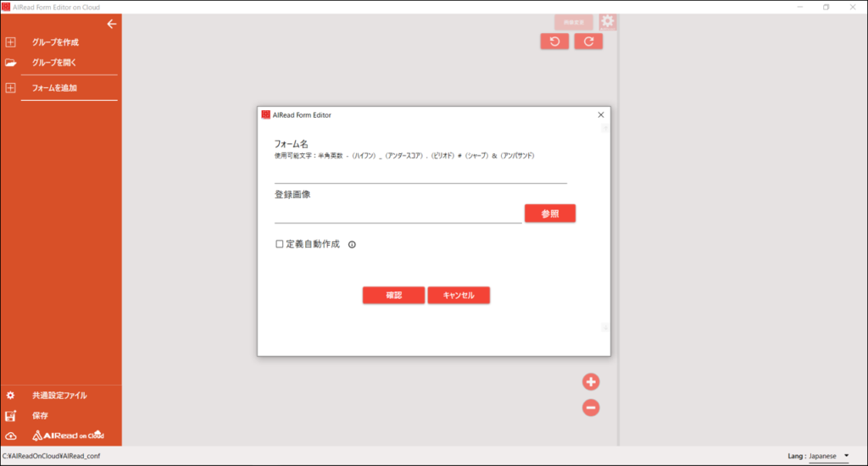Viewport: 868px width, 466px height.
Task: Select フォームを追加 menu entry
Action: (x=54, y=88)
